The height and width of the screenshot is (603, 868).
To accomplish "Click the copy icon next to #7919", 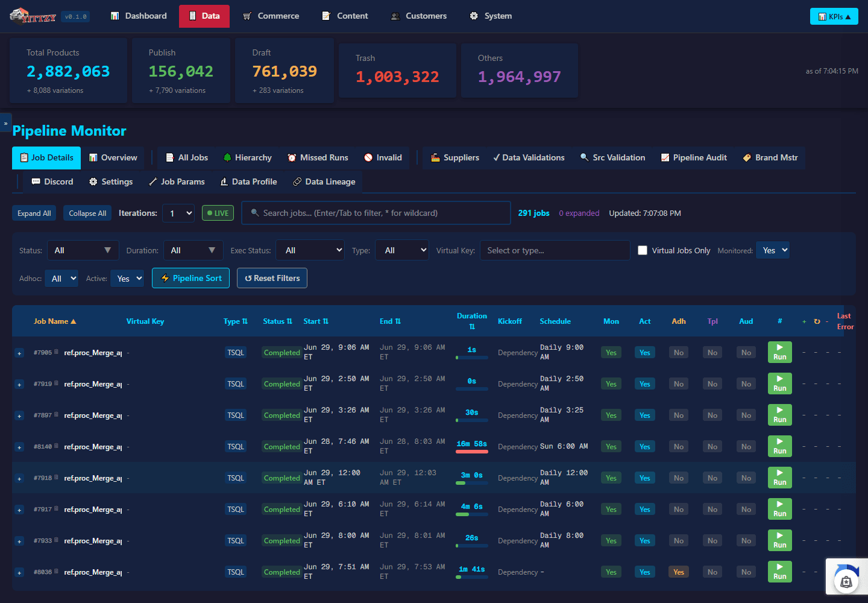I will coord(57,383).
